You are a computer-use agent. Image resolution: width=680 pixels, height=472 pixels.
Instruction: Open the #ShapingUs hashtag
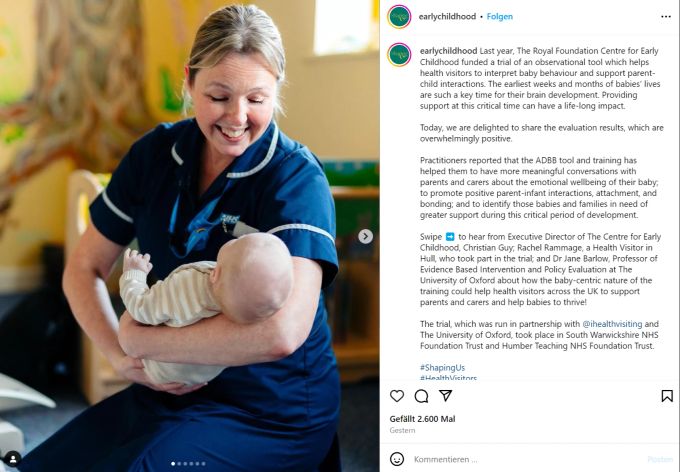click(x=442, y=367)
